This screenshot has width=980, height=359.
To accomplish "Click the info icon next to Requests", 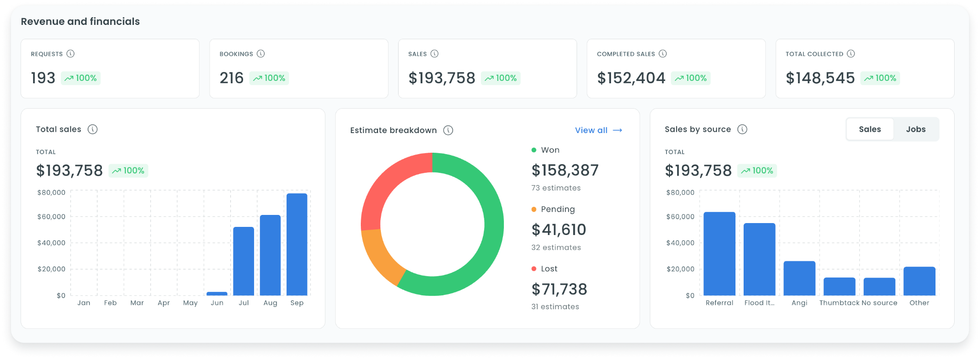I will (x=70, y=54).
